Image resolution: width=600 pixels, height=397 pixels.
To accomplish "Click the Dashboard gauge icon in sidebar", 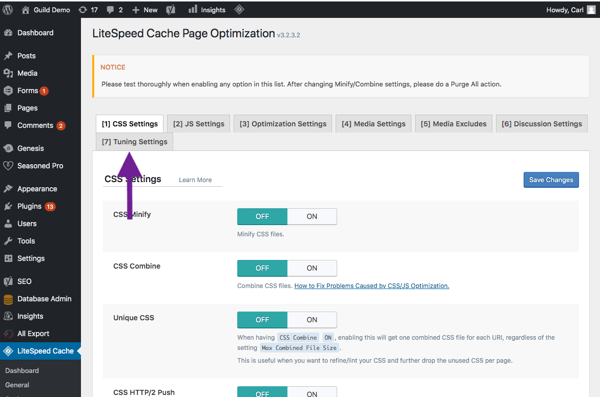I will 8,33.
